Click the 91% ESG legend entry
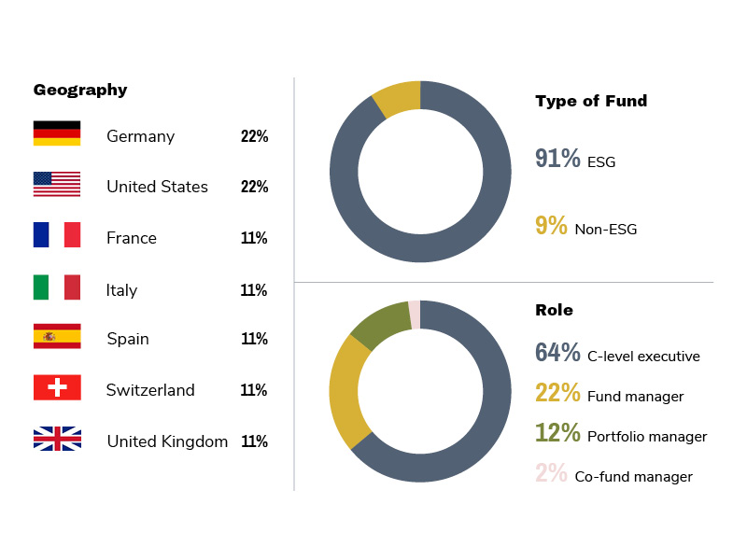 [x=575, y=160]
